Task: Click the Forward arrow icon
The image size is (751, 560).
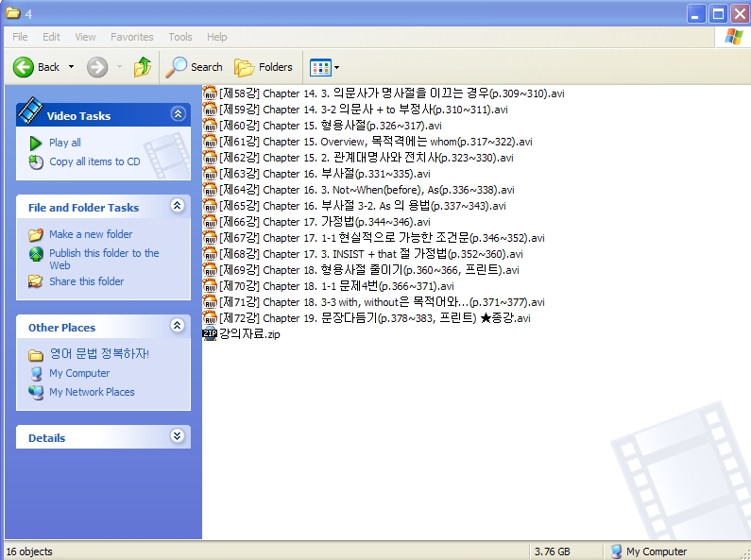Action: pyautogui.click(x=97, y=67)
